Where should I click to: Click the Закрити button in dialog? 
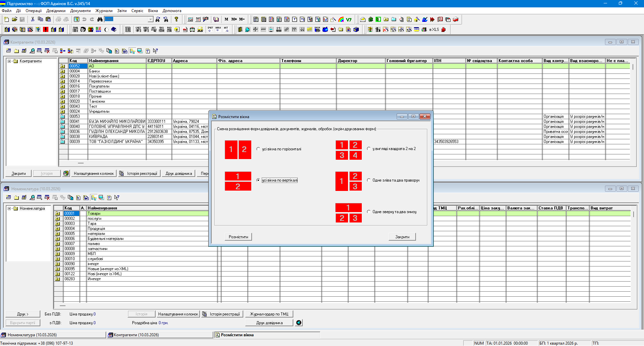402,237
